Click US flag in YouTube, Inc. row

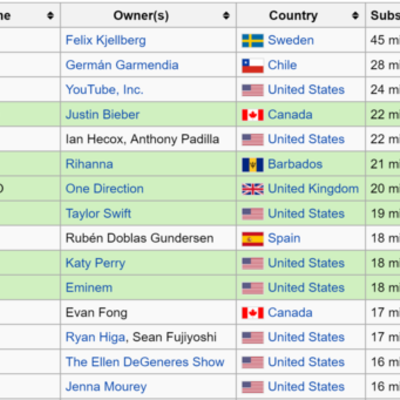tap(253, 90)
